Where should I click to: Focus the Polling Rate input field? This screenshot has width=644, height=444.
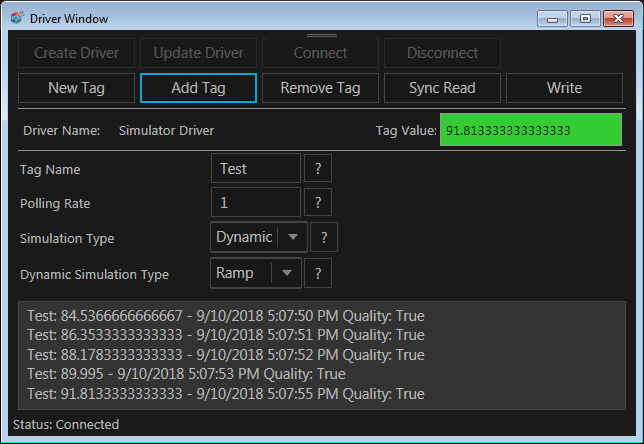click(x=256, y=202)
